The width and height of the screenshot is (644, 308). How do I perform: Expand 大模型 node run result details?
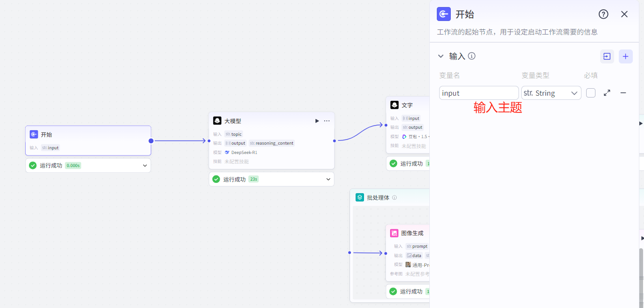click(x=328, y=179)
